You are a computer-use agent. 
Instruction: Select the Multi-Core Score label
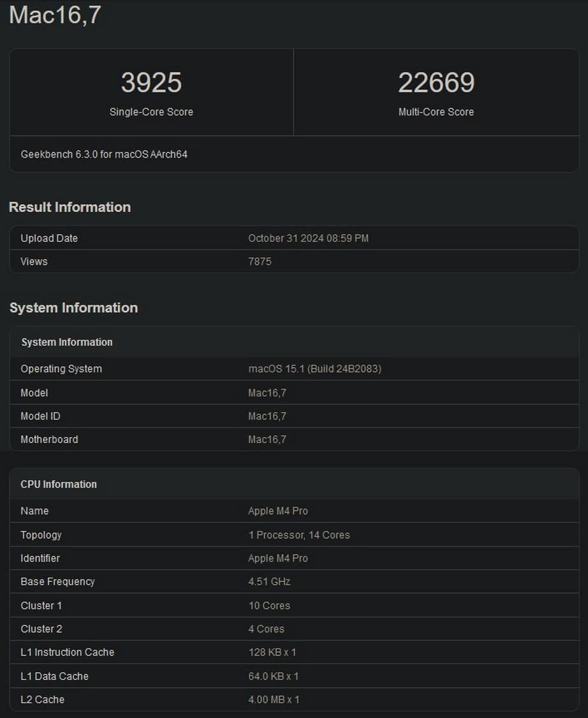(436, 112)
